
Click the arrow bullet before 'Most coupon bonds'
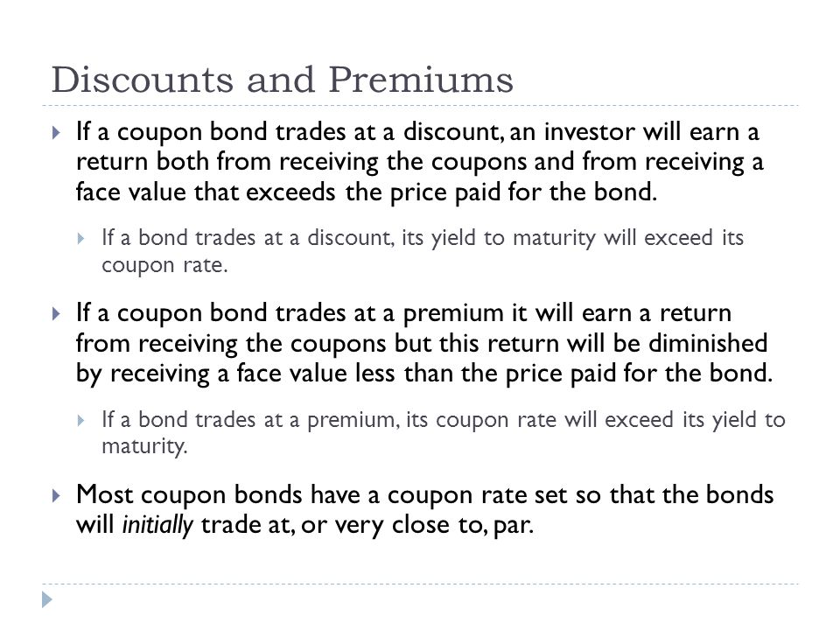coord(56,495)
